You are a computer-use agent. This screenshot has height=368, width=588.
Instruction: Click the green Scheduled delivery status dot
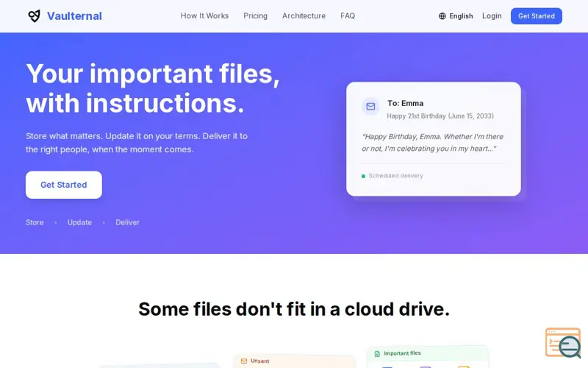tap(363, 176)
